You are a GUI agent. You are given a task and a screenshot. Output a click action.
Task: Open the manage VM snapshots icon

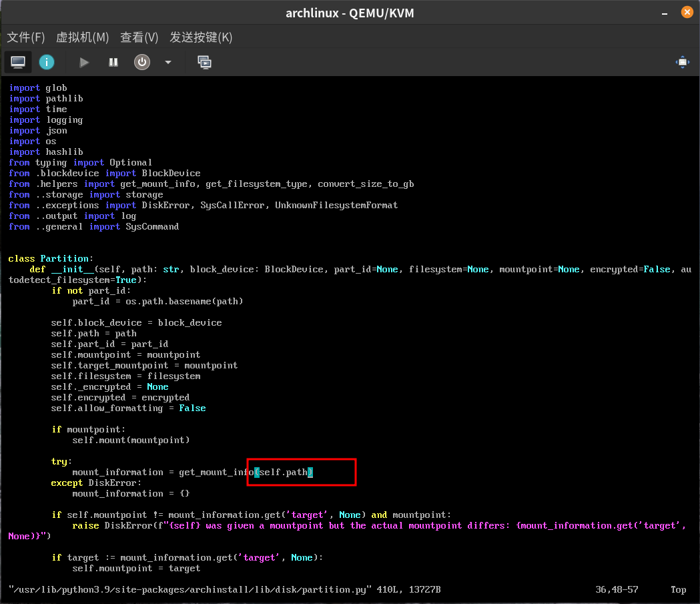point(204,62)
